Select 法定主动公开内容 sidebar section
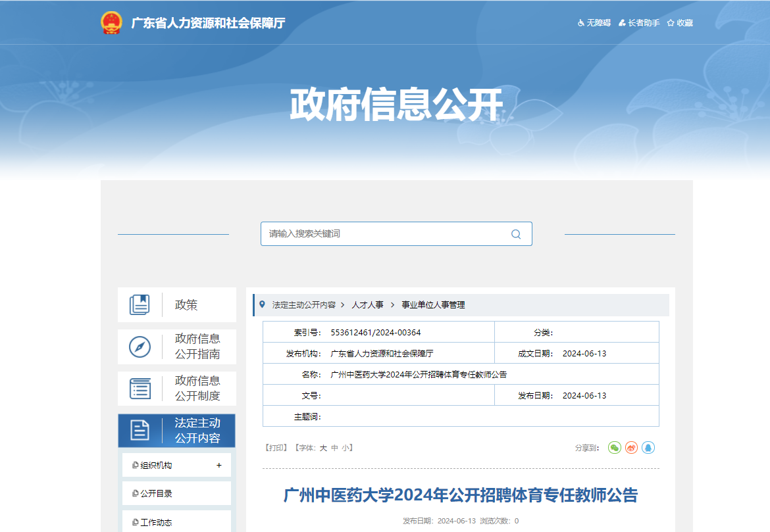Screen dimensions: 770x532 (x=177, y=431)
